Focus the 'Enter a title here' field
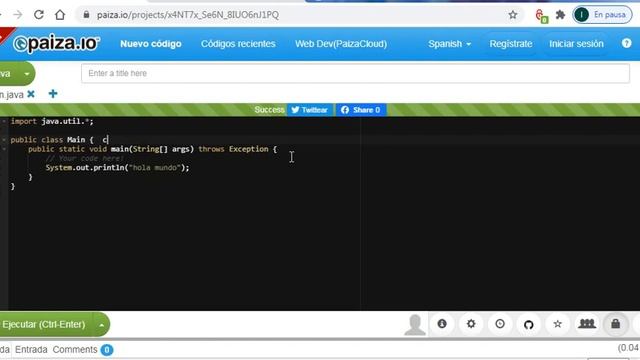The image size is (640, 360). (355, 73)
